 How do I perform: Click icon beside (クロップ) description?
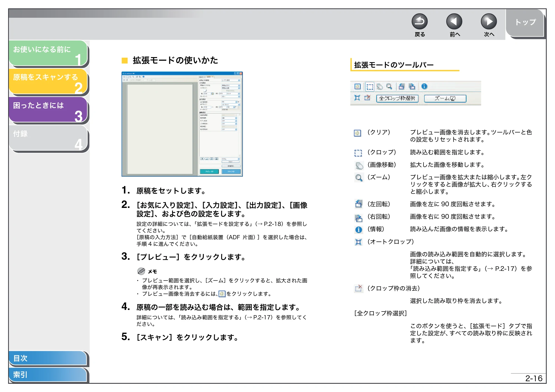coord(358,153)
